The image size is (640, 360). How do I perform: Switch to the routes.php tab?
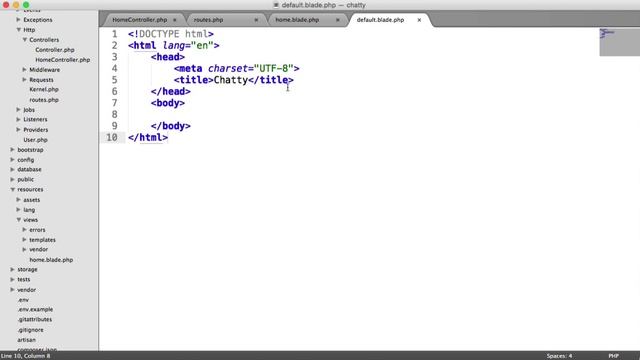[208, 20]
